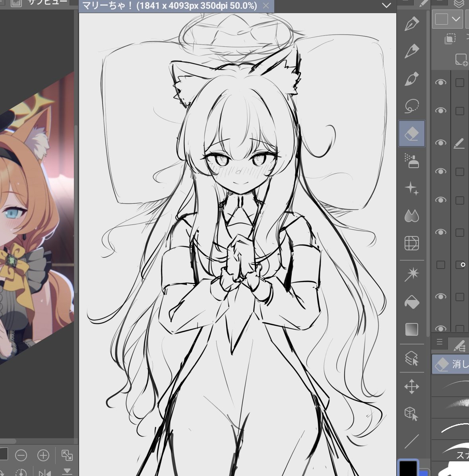Select the Pencil tool
The height and width of the screenshot is (476, 469).
tap(412, 51)
